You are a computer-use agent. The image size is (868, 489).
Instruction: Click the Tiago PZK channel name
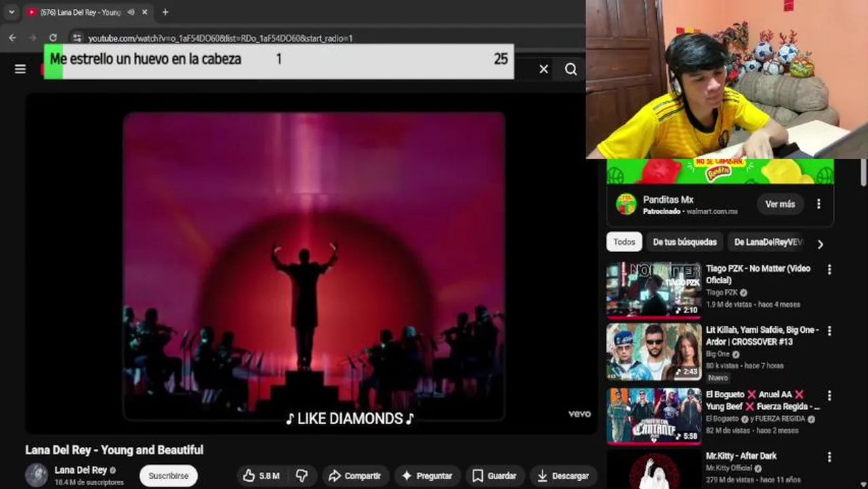[x=721, y=293]
